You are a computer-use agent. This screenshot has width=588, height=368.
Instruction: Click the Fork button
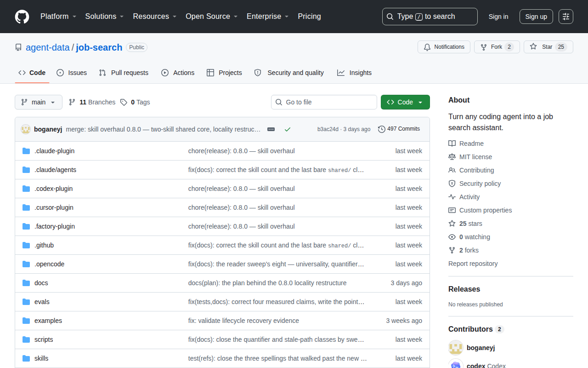[x=497, y=47]
